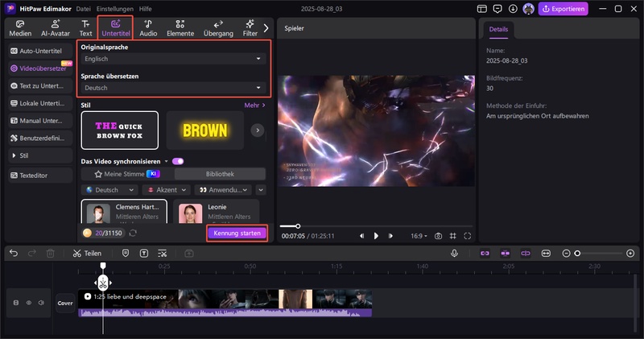
Task: Select the Clemens Hart voice card
Action: tap(124, 212)
